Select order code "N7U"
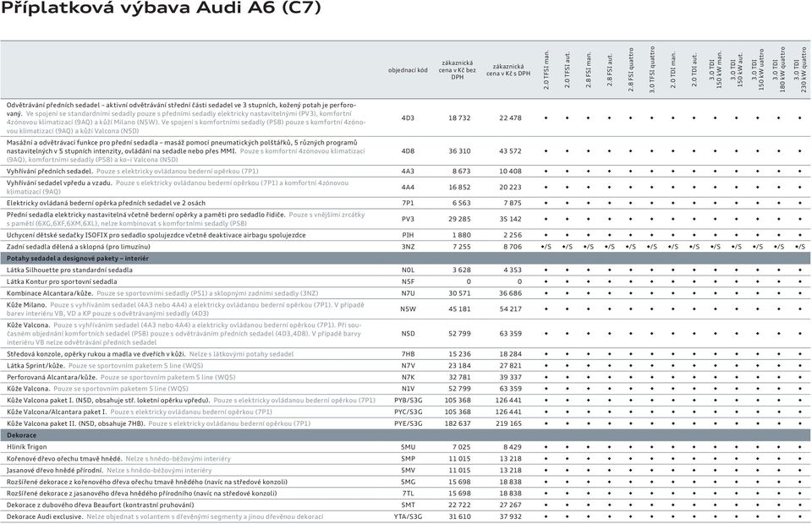Viewport: 812px width, 524px height. (x=408, y=293)
